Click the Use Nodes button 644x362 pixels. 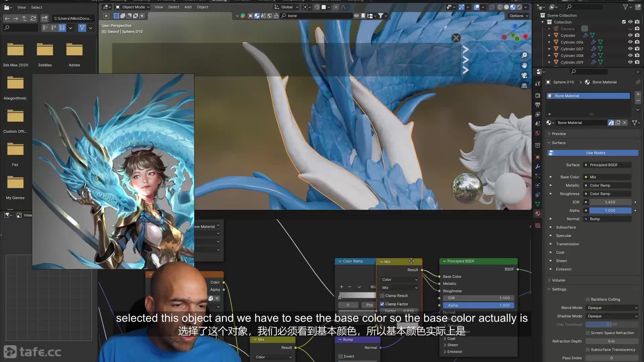pos(593,153)
